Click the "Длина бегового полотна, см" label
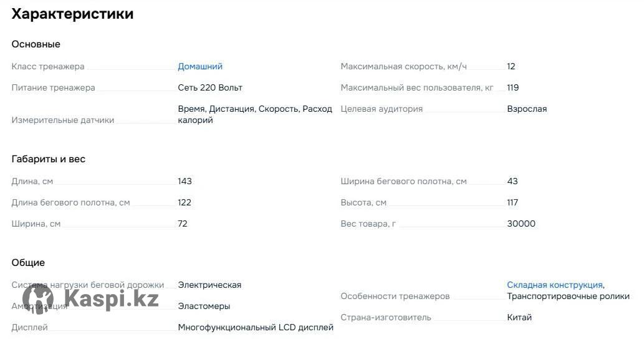The height and width of the screenshot is (339, 644). (70, 202)
